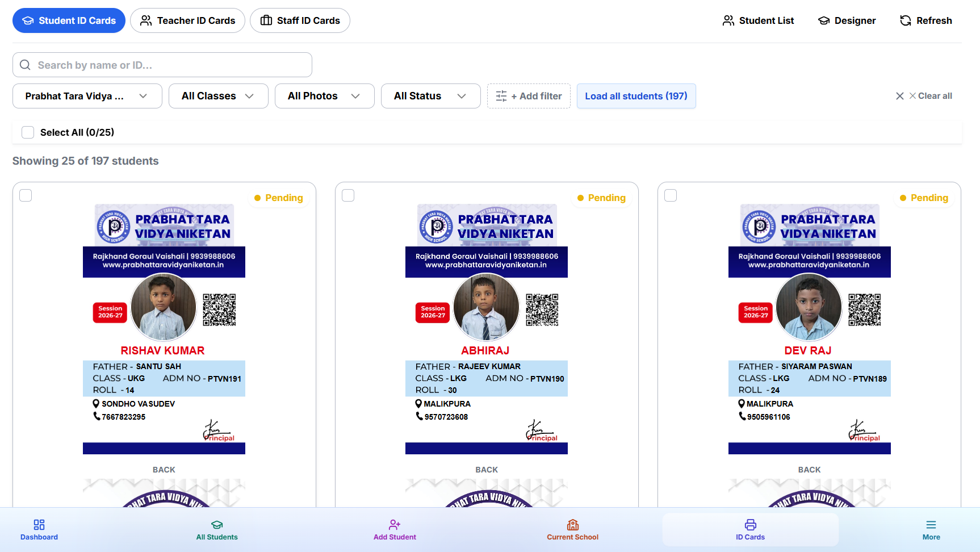980x552 pixels.
Task: Open the Prabhat Tara Vidya school dropdown
Action: coord(87,96)
